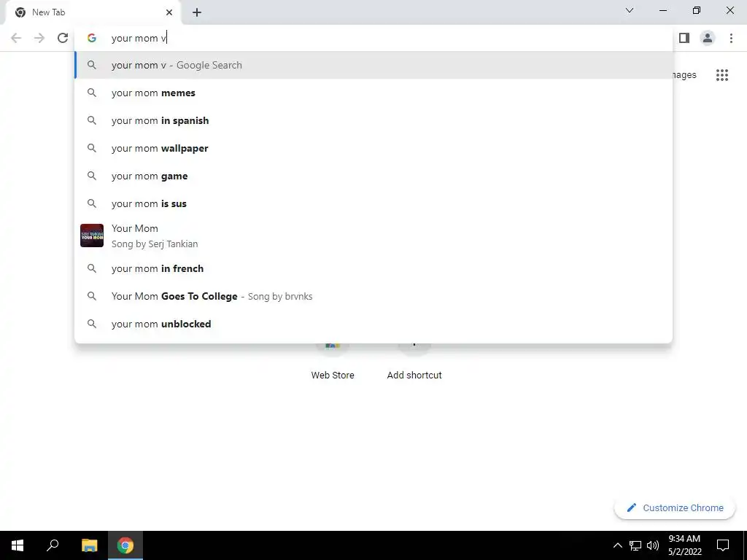This screenshot has height=560, width=747.
Task: Open File Explorer from the taskbar
Action: click(89, 545)
